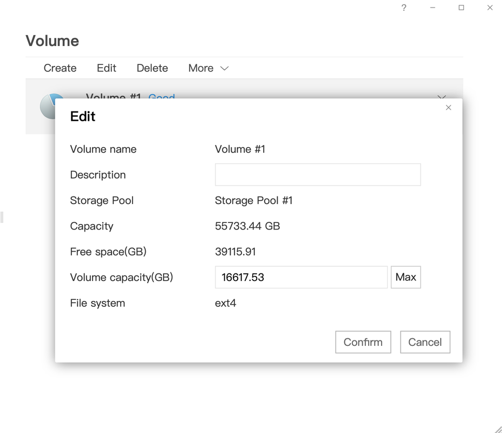The width and height of the screenshot is (504, 433).
Task: Click the ext4 file system value
Action: 225,303
